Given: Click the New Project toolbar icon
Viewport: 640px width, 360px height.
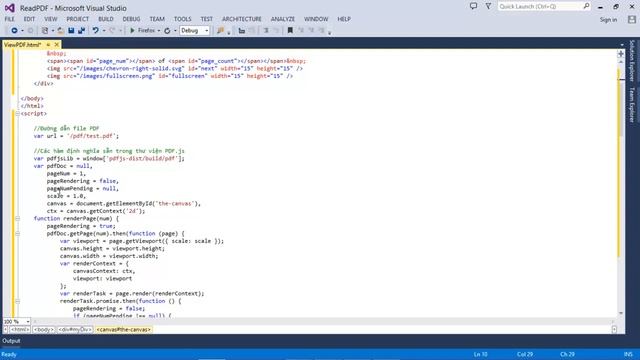Looking at the screenshot, I should coord(45,31).
